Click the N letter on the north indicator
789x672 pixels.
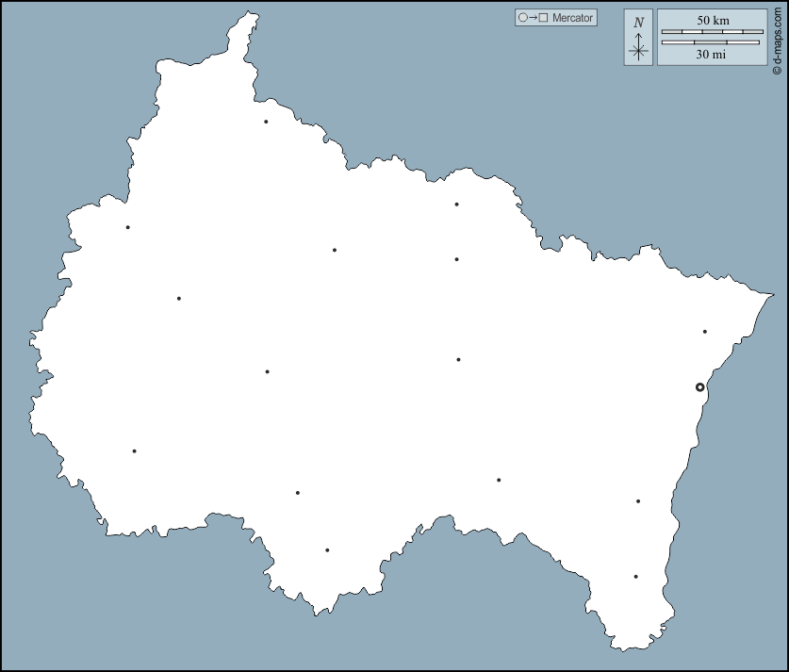point(639,23)
